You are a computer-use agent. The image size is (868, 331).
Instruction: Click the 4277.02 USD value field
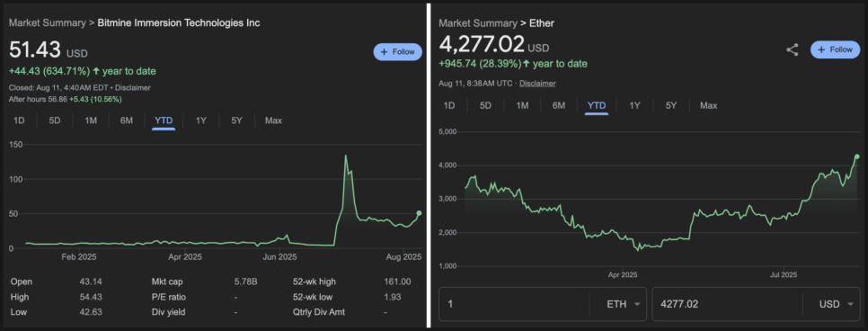728,304
